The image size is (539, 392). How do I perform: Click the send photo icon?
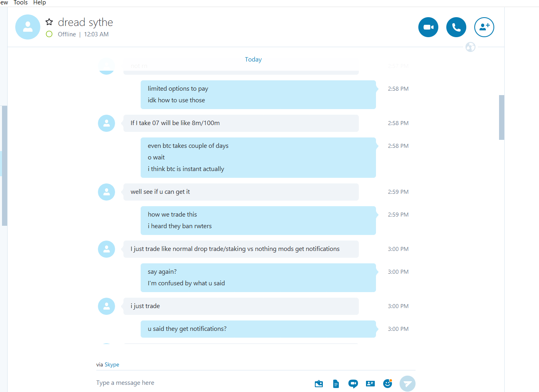318,384
